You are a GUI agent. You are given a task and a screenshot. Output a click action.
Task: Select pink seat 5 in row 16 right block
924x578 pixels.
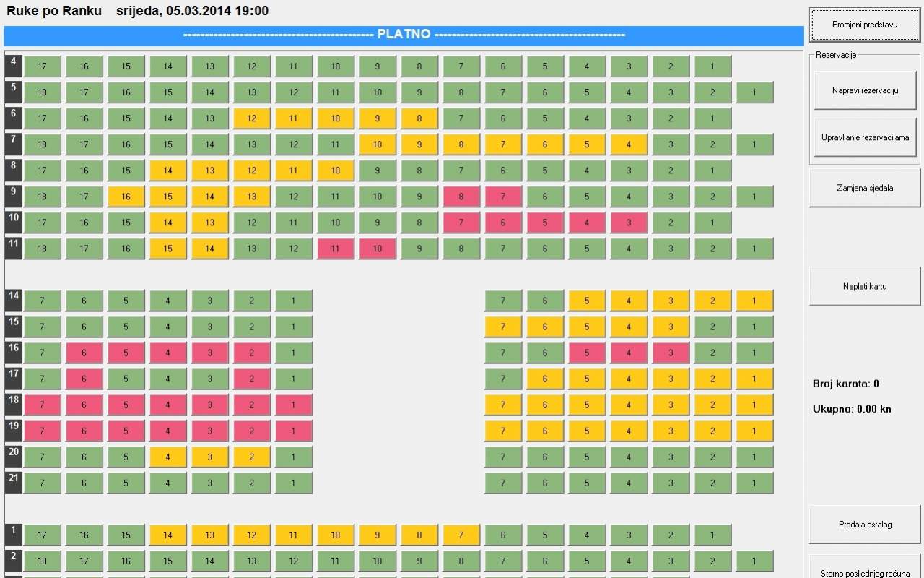click(587, 353)
